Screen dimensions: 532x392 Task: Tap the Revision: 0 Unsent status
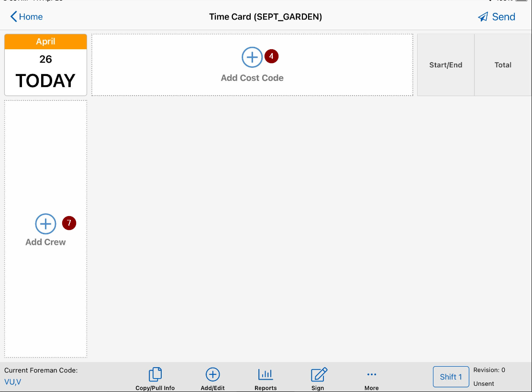tap(489, 376)
